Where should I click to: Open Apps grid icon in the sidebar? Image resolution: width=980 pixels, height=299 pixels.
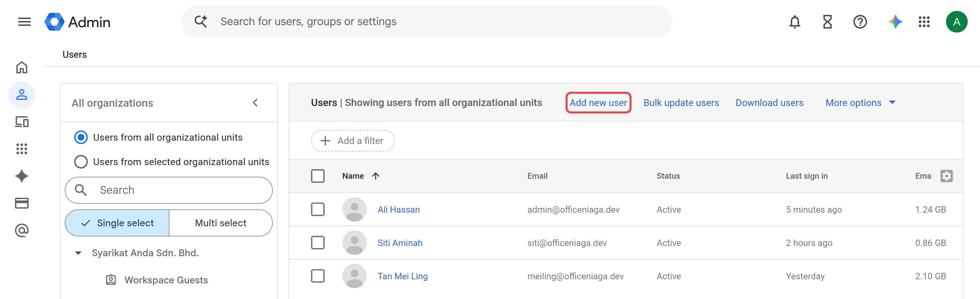(x=22, y=149)
